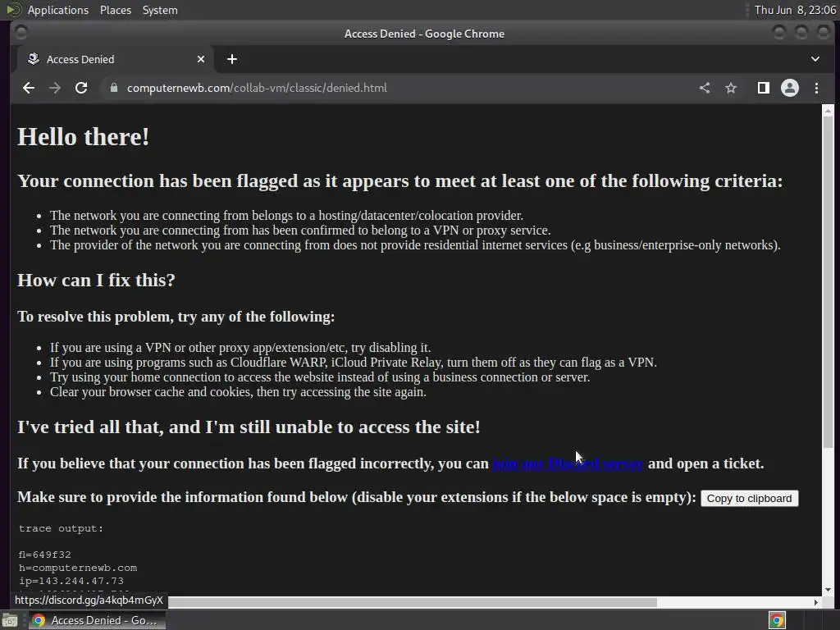Viewport: 840px width, 630px height.
Task: Click the clock showing Thu Jun 8, 23:06
Action: [x=795, y=10]
